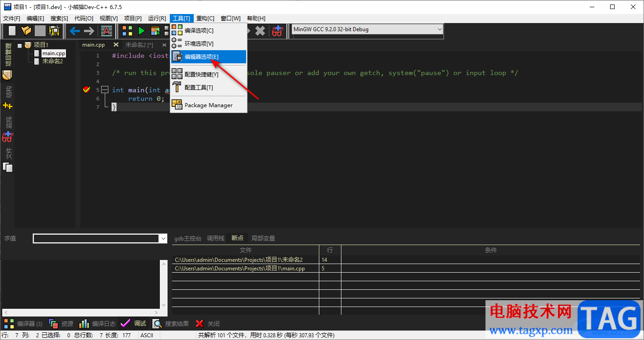The width and height of the screenshot is (644, 340).
Task: Open the 搜索结果 bottom panel tab
Action: tap(171, 324)
